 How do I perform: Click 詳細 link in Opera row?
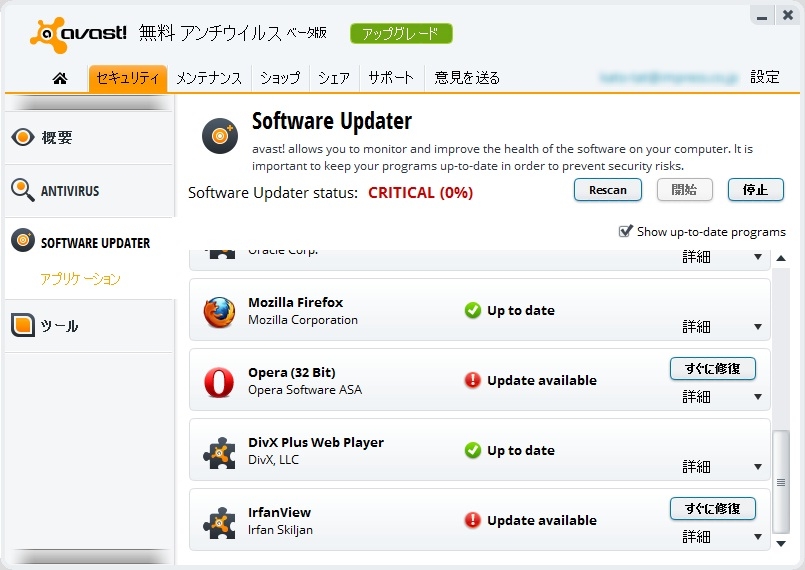tap(696, 396)
